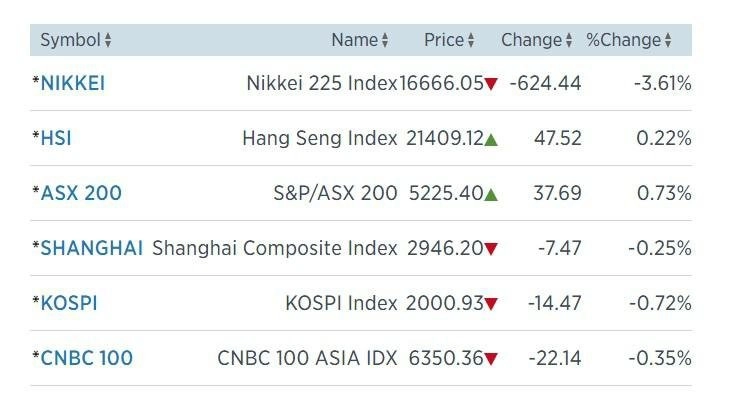Open the NIKKEI symbol link
This screenshot has height=407, width=739.
73,83
